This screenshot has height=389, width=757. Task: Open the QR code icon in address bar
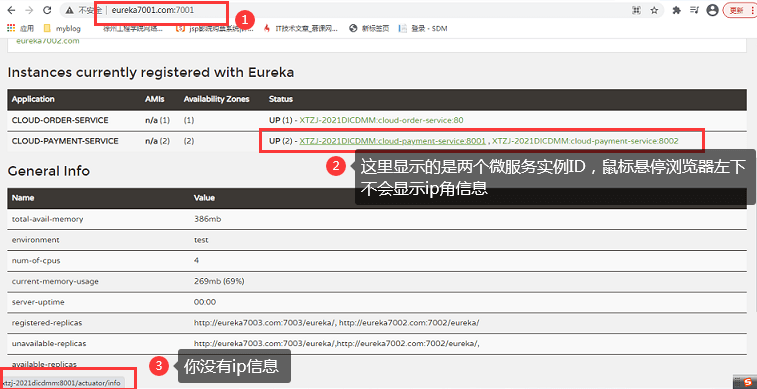coord(636,10)
